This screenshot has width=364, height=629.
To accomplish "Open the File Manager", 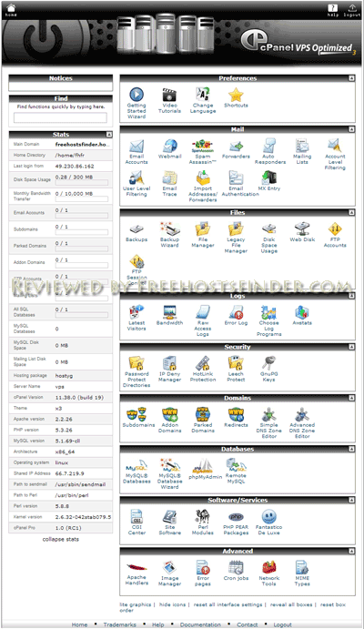I will pos(203,235).
